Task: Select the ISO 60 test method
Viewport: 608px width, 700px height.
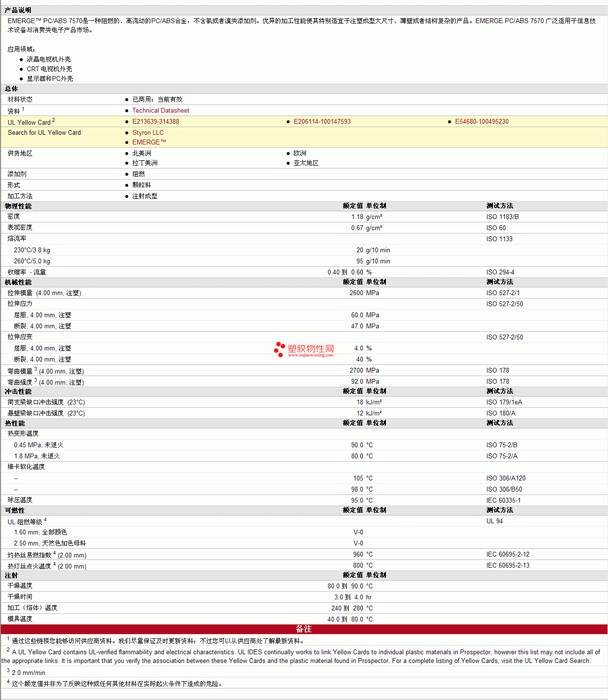Action: (x=496, y=228)
